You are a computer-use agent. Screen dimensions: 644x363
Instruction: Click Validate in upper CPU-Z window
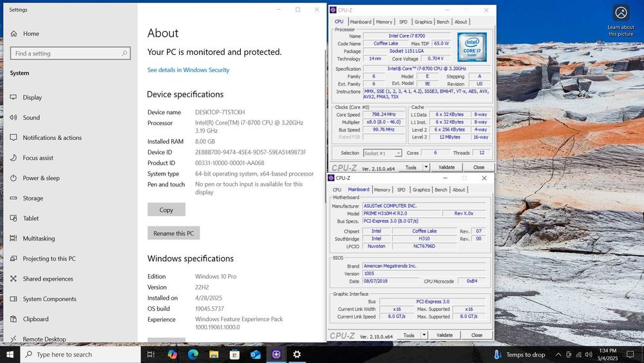point(446,168)
